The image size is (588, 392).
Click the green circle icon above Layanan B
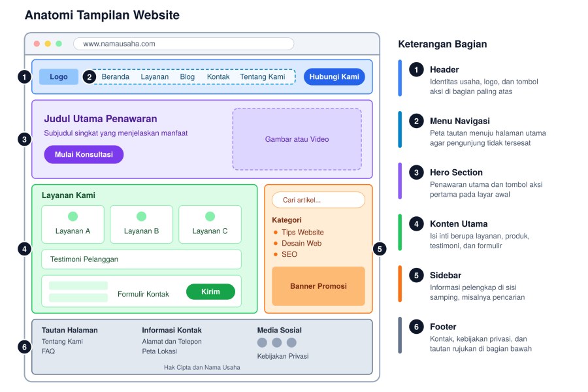click(141, 216)
